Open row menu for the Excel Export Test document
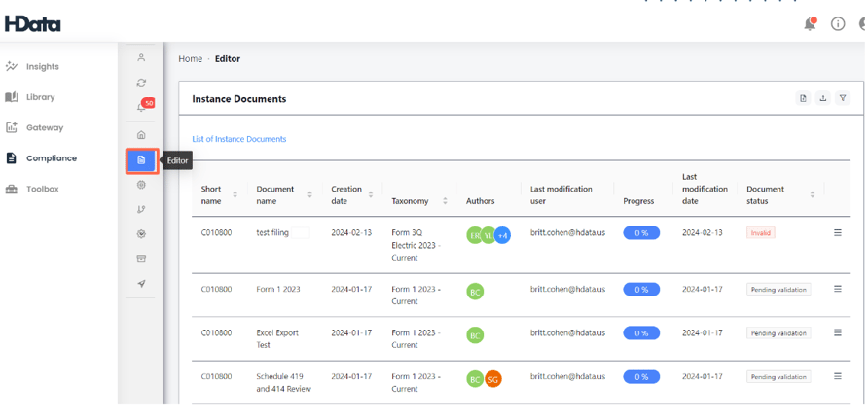This screenshot has width=868, height=418. (838, 332)
